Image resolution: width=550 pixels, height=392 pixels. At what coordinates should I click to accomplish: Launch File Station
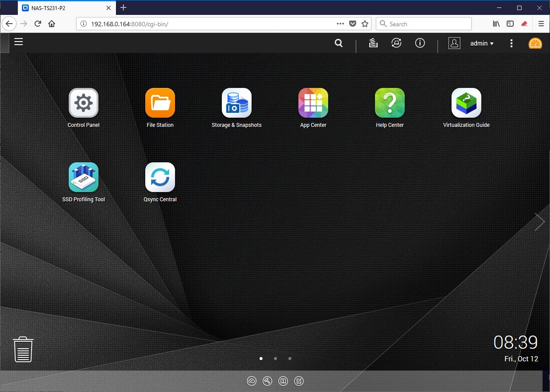pos(160,103)
